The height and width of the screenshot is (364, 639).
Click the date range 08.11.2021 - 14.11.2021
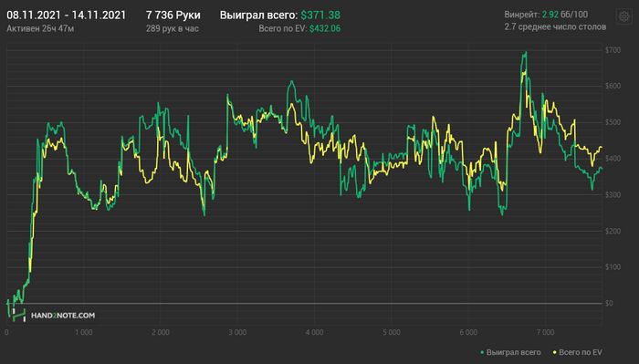(67, 16)
